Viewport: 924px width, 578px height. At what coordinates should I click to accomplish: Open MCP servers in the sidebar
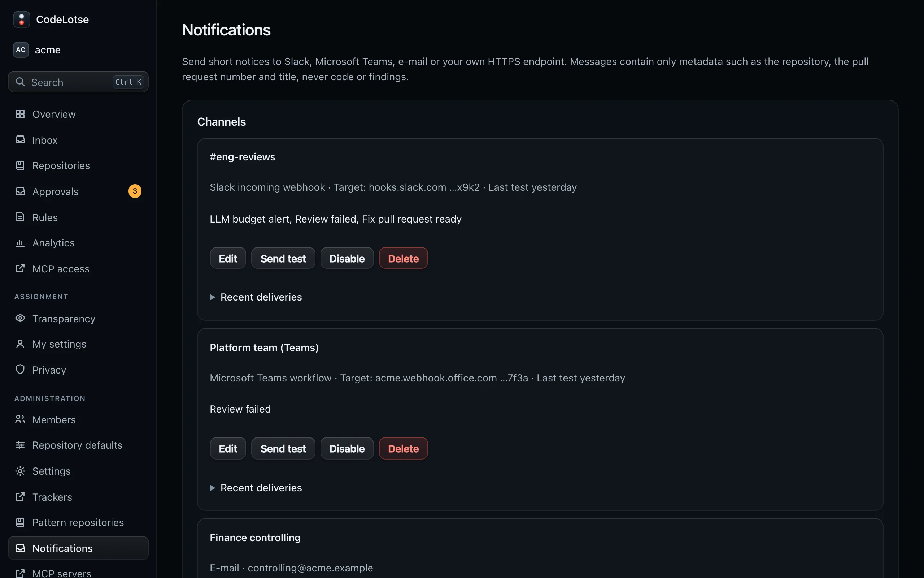click(x=78, y=573)
